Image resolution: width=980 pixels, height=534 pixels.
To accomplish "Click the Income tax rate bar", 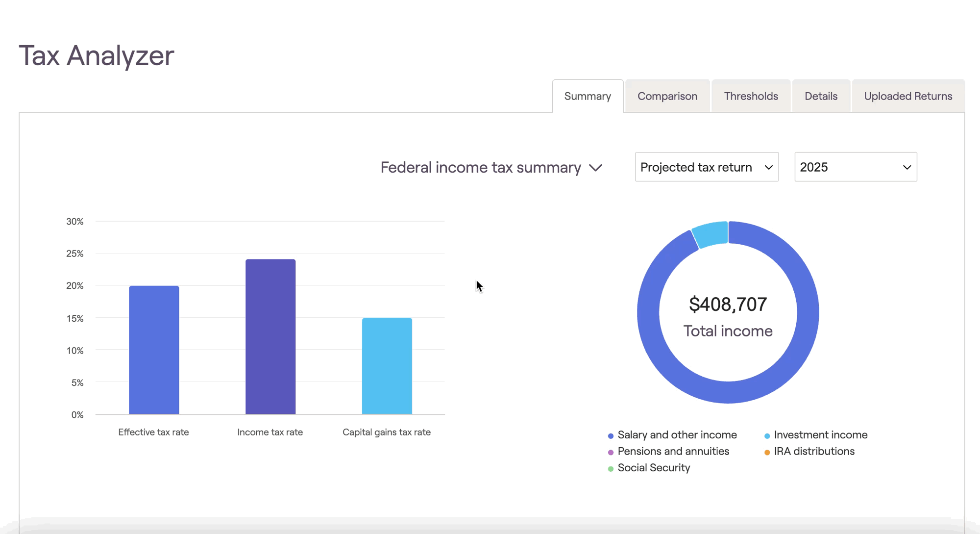I will point(270,337).
